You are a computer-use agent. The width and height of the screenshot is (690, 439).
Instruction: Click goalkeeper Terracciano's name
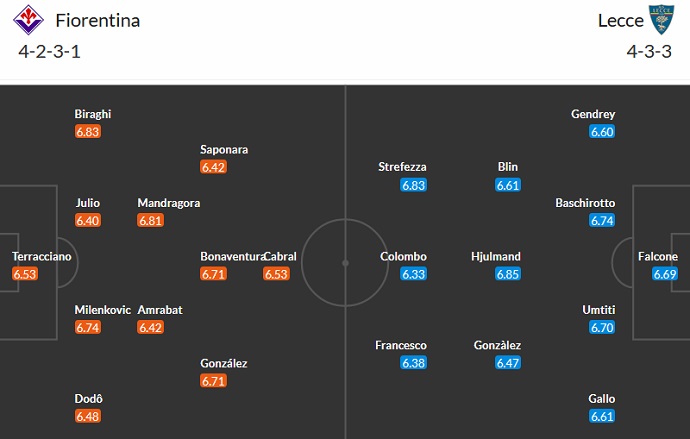pyautogui.click(x=42, y=256)
